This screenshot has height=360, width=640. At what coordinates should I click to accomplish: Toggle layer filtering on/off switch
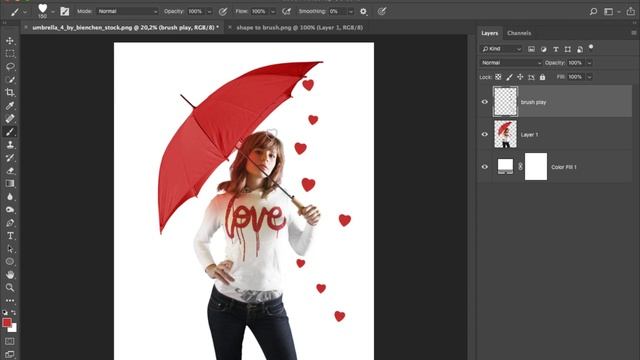pos(591,48)
